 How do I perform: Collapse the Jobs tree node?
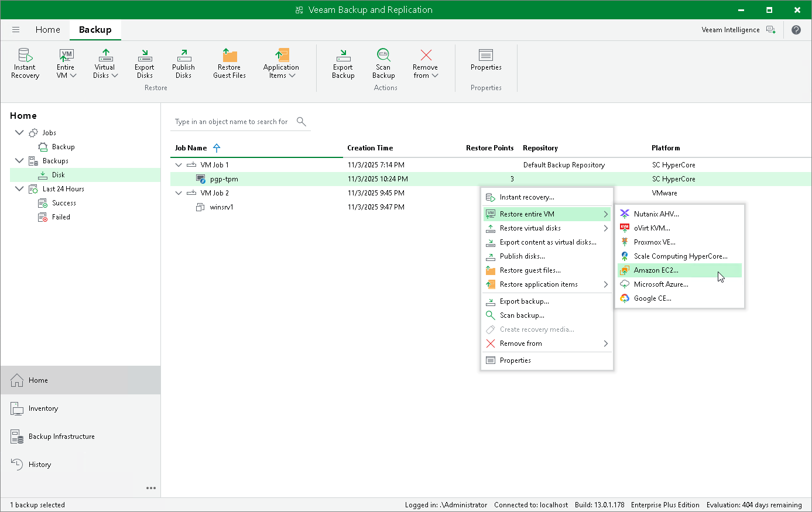click(x=19, y=133)
